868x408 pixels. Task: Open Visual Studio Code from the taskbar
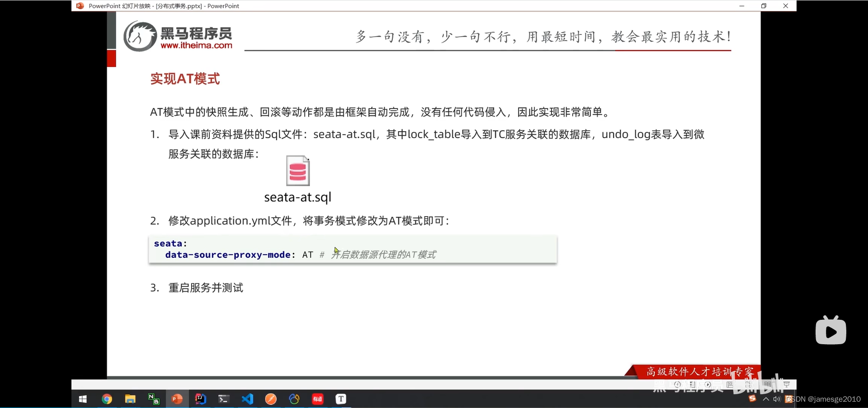click(247, 399)
